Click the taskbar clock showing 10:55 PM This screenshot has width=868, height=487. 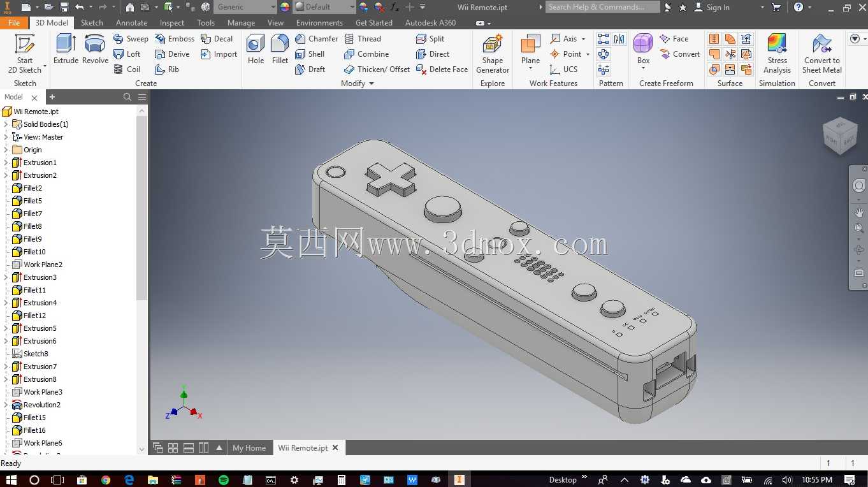pyautogui.click(x=817, y=479)
